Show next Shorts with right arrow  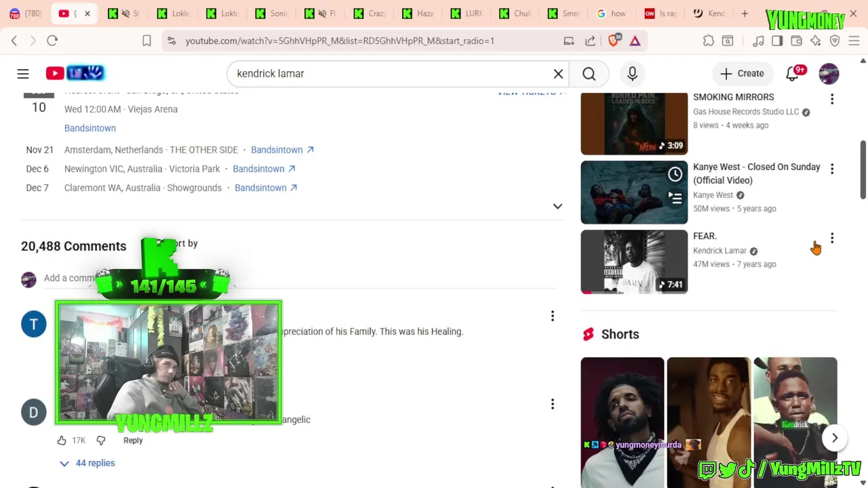(835, 438)
